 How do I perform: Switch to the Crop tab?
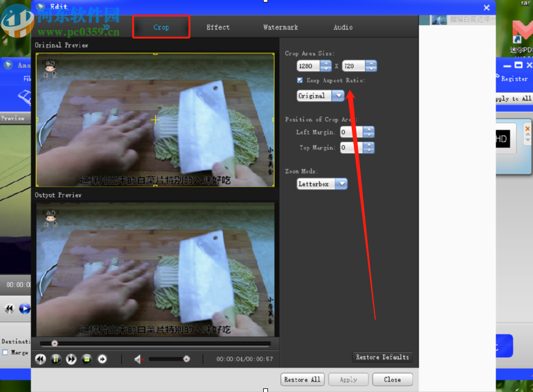[x=161, y=27]
